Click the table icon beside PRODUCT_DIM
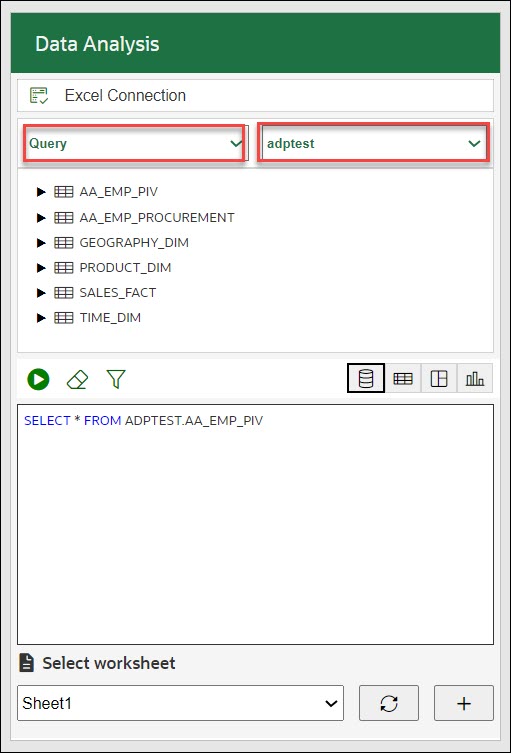Screen dimensions: 511x753 pos(64,267)
